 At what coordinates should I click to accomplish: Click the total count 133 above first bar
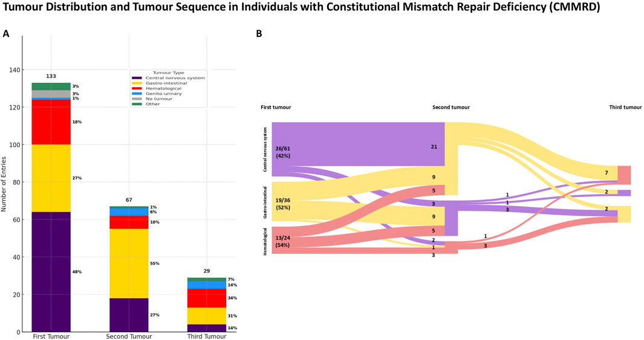point(51,76)
